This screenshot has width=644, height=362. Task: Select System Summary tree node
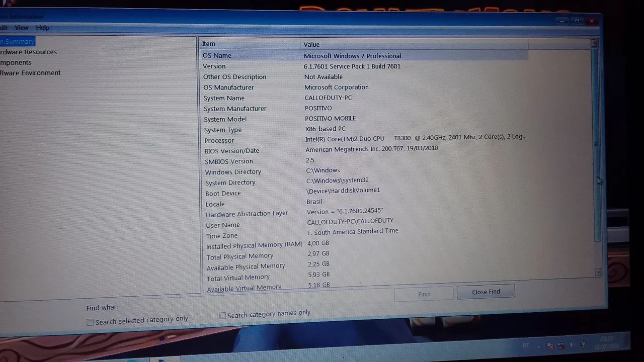tap(17, 42)
